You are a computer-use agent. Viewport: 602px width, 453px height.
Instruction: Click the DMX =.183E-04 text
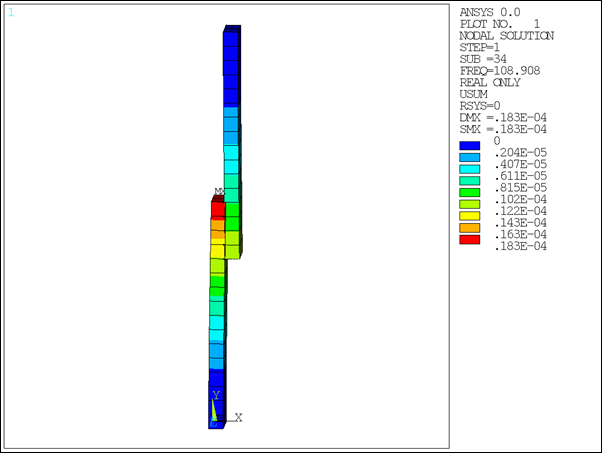click(502, 117)
